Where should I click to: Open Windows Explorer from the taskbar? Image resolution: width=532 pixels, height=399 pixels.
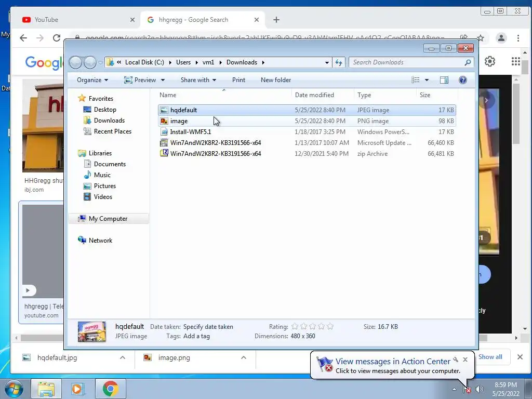(x=46, y=389)
